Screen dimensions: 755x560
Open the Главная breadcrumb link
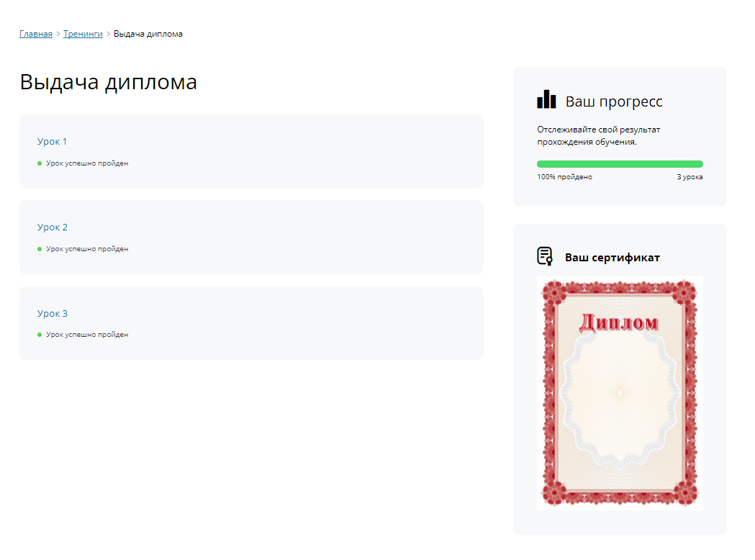point(36,34)
